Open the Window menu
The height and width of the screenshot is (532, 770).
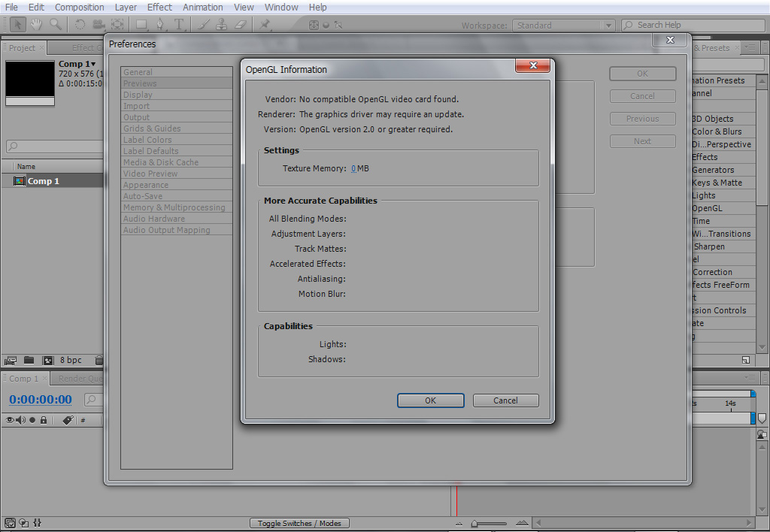pos(281,8)
